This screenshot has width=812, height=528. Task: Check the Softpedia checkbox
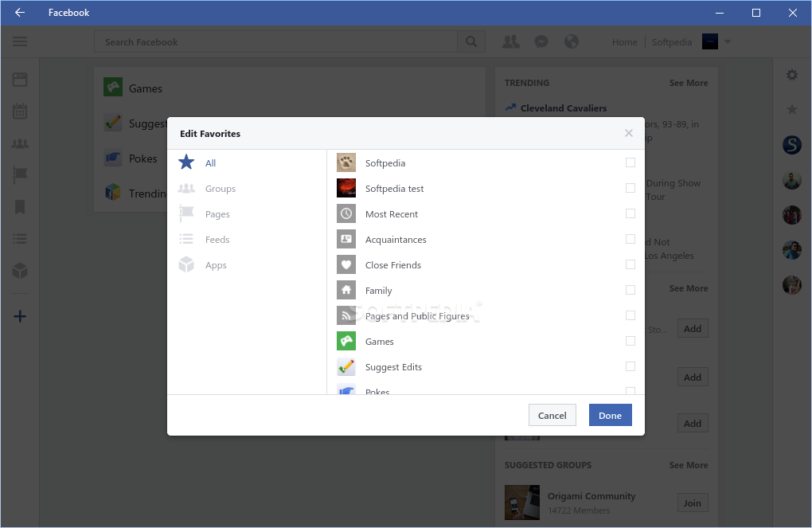630,162
